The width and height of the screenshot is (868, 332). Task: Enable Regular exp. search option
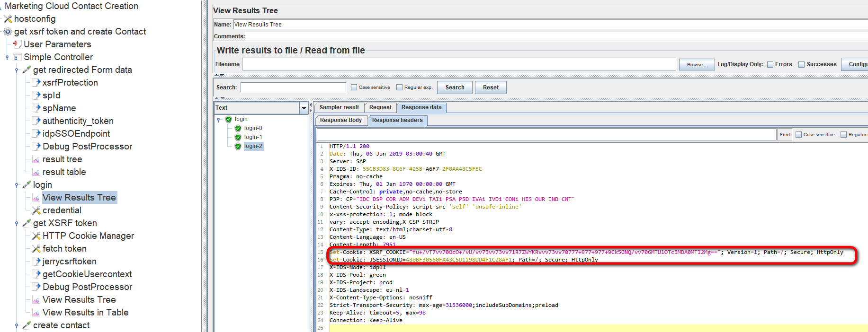tap(399, 87)
